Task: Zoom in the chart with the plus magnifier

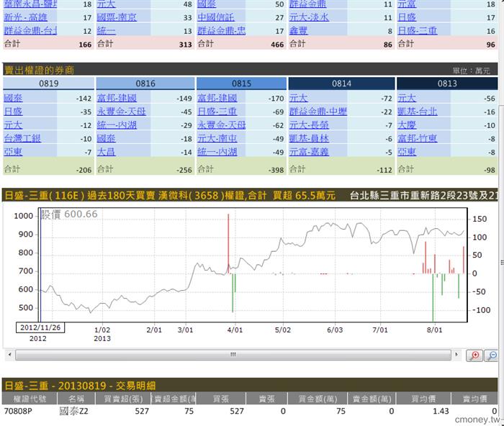Action: 474,355
